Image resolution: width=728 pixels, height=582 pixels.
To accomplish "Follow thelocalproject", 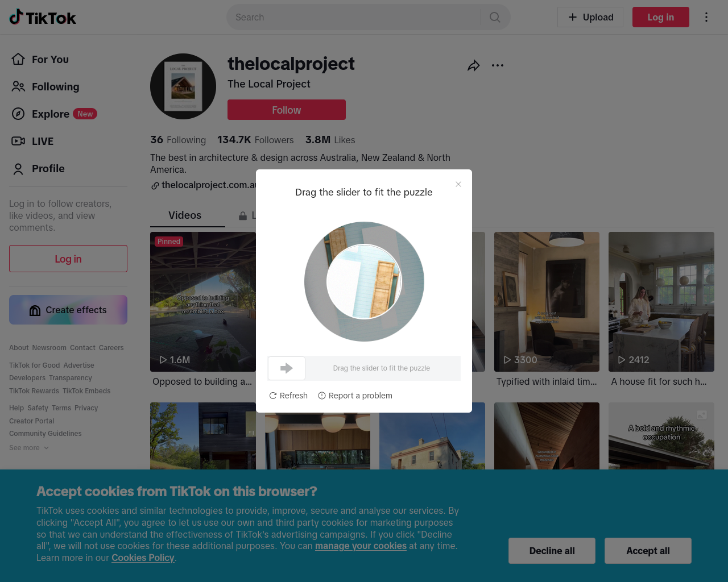I will (x=287, y=110).
